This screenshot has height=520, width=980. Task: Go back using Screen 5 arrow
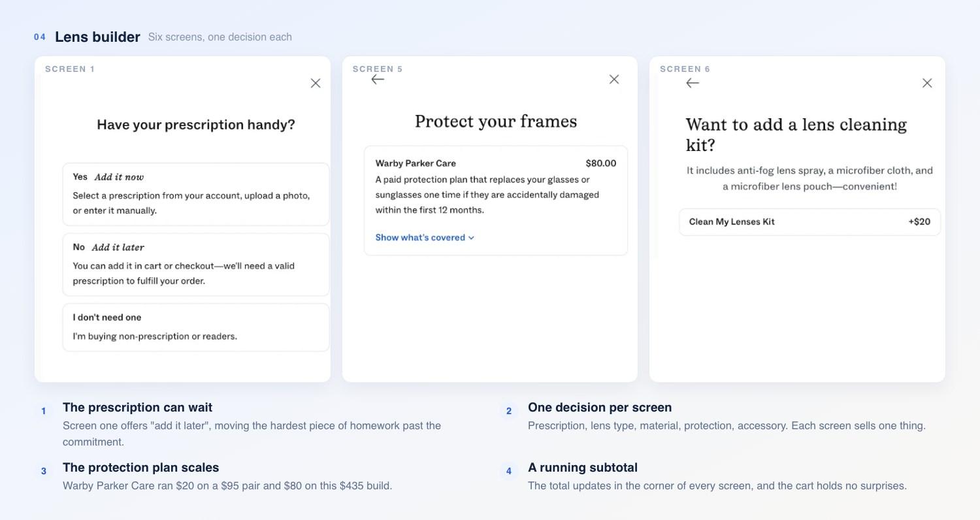coord(378,79)
